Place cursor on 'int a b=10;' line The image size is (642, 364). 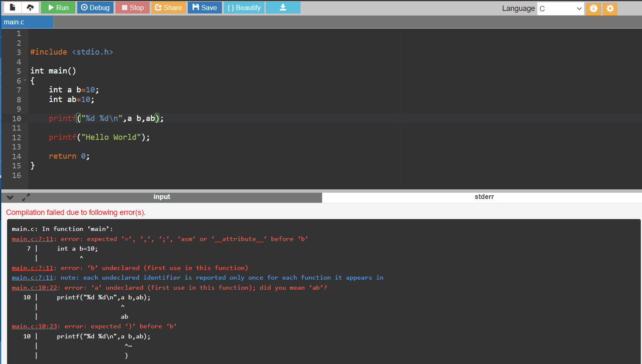(x=74, y=90)
